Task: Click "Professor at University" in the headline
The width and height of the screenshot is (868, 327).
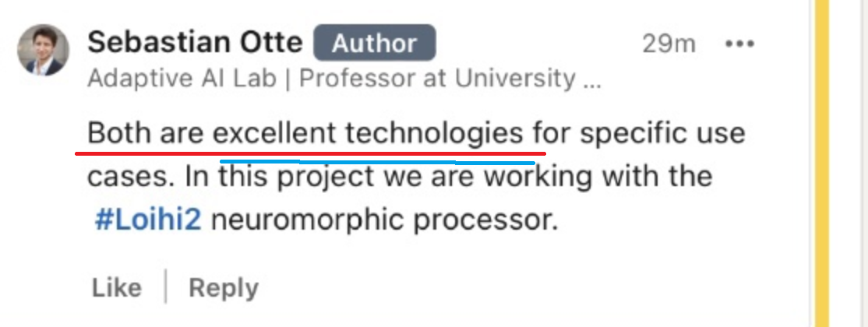Action: [x=438, y=79]
